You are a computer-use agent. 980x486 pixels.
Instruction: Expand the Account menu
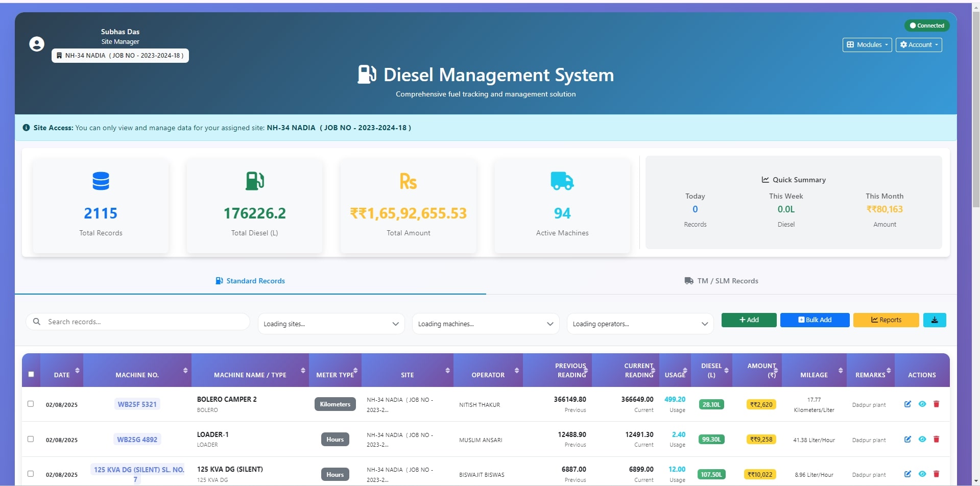(918, 44)
